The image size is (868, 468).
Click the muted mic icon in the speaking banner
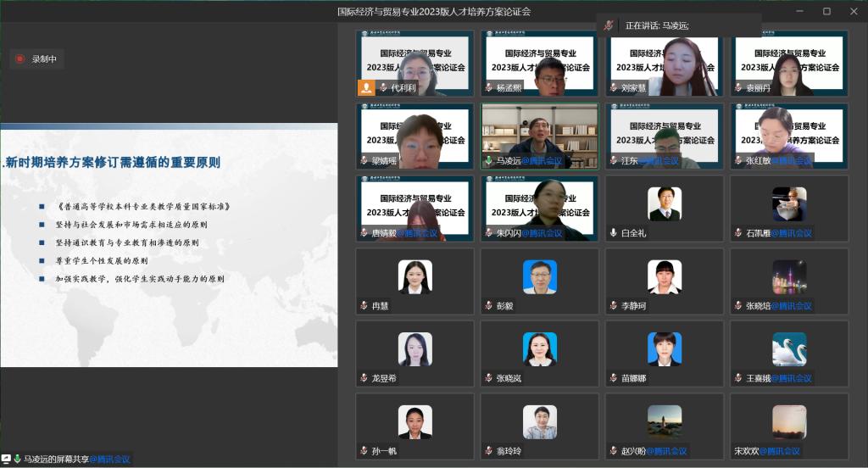(609, 25)
